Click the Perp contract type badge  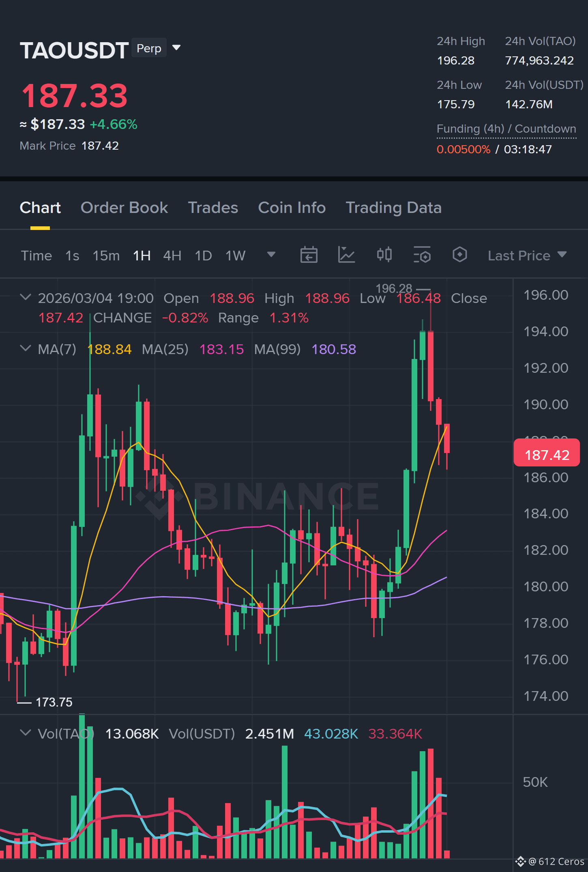click(x=149, y=48)
